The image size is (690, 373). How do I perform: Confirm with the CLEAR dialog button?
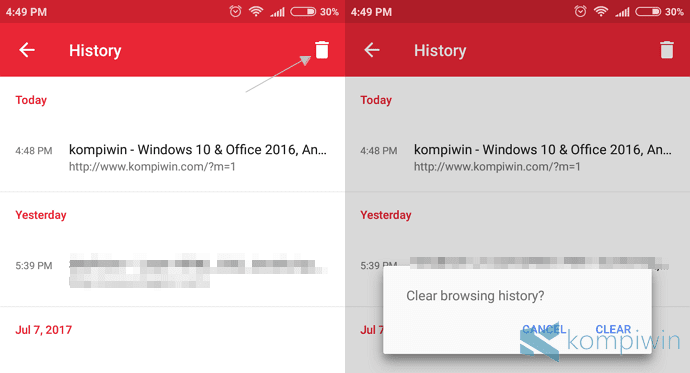click(613, 329)
